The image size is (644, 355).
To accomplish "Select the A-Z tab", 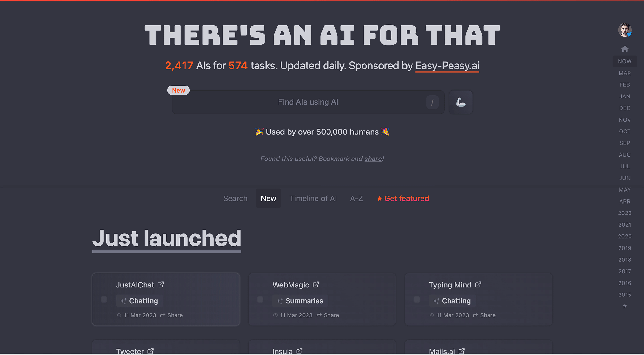I will 356,198.
